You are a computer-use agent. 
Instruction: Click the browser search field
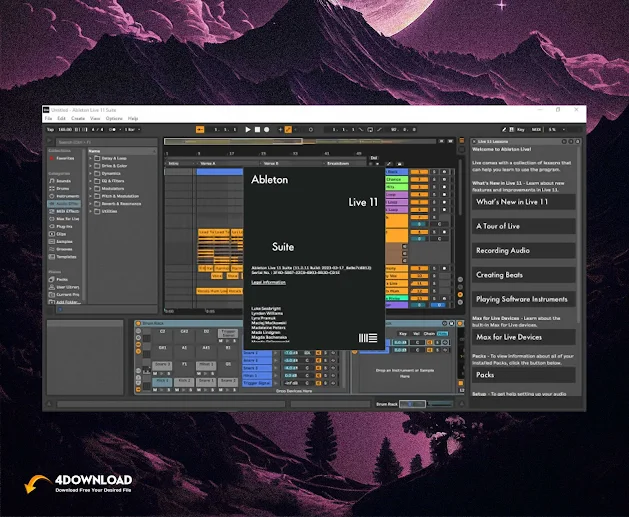point(106,142)
